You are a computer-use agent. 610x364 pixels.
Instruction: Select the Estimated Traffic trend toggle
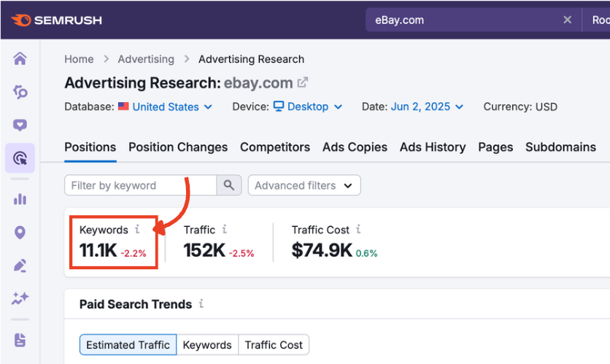tap(128, 344)
